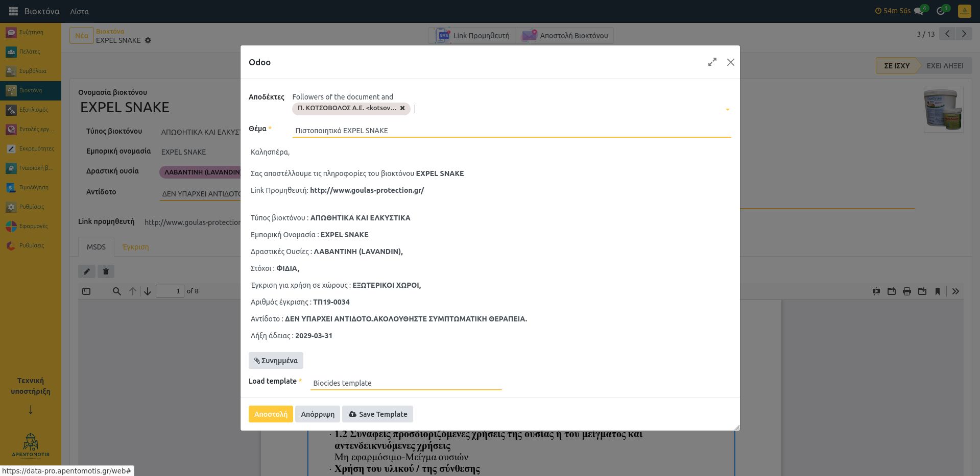Open Γνωσιακή βάση in the sidebar
Screen dimensions: 980x476
click(31, 168)
